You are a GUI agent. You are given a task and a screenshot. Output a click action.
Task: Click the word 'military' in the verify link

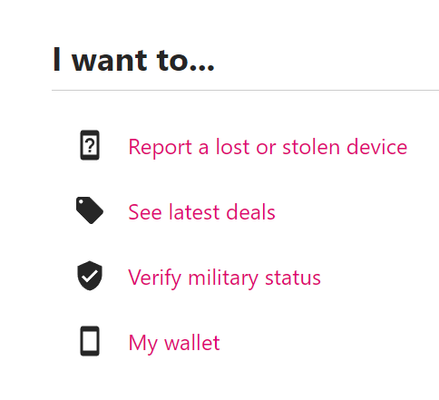pyautogui.click(x=223, y=278)
